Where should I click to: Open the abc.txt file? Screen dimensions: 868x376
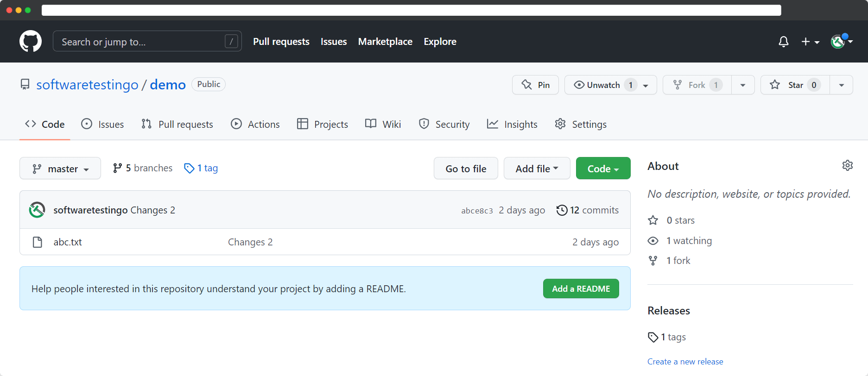[68, 242]
